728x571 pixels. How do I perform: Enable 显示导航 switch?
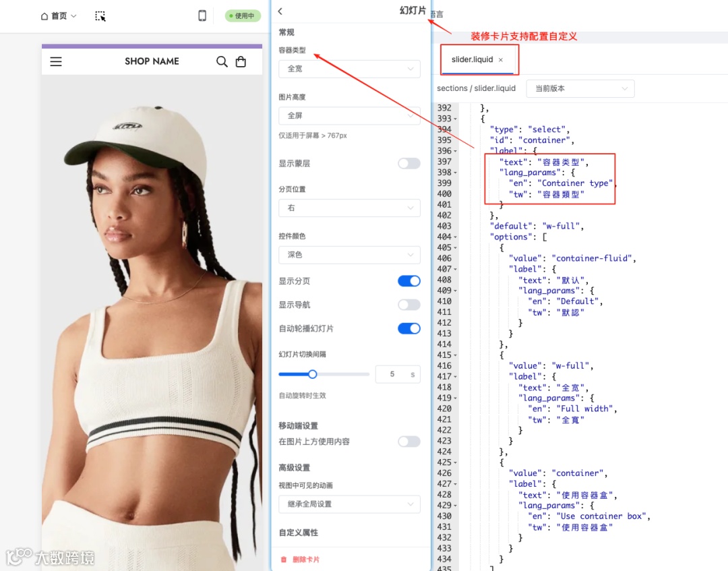[409, 305]
